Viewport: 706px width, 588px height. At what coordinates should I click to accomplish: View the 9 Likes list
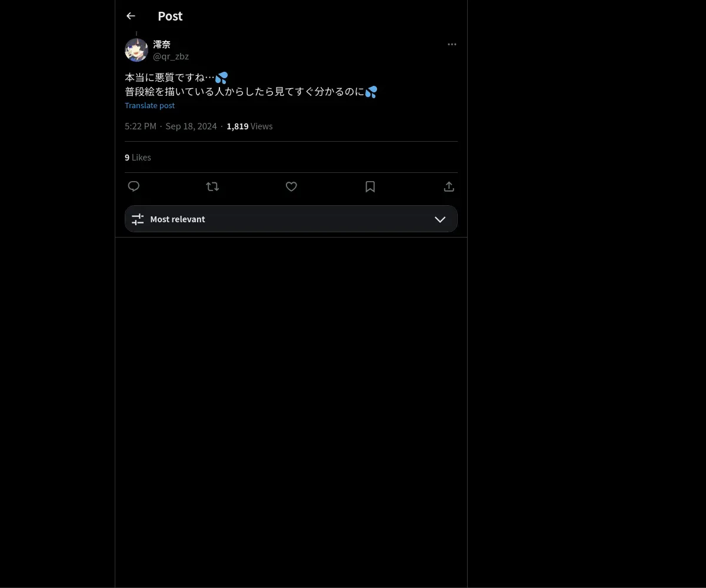pyautogui.click(x=138, y=157)
